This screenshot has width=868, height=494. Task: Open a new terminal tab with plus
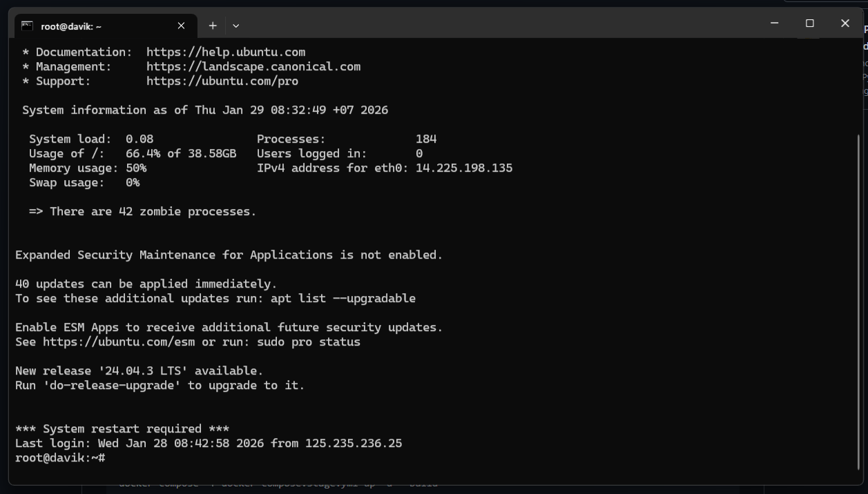pyautogui.click(x=213, y=26)
